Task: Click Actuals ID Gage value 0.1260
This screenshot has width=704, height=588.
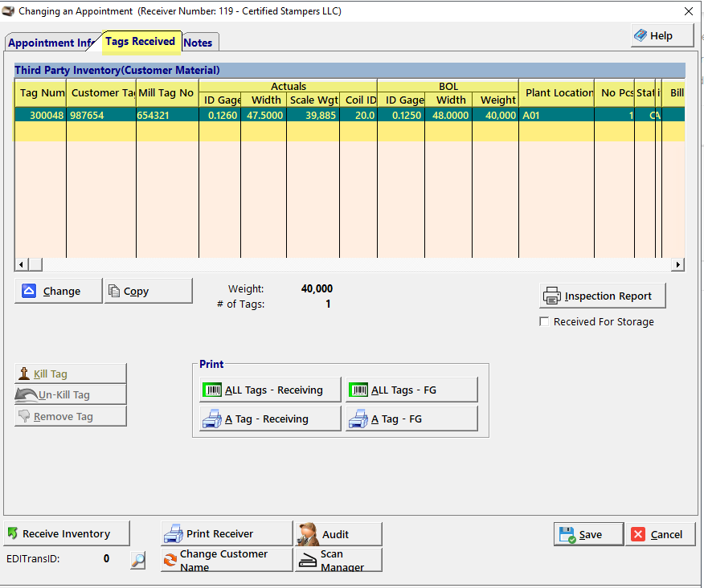Action: click(x=219, y=115)
